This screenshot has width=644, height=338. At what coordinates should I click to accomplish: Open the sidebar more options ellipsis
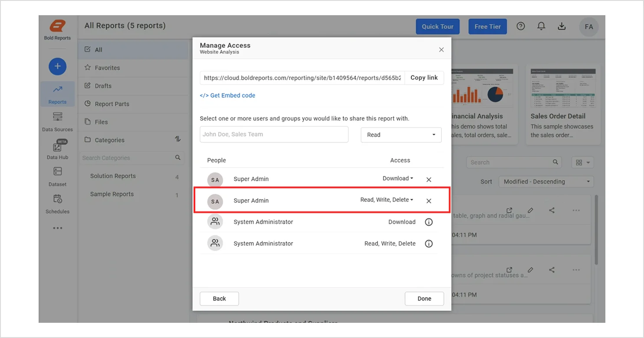click(57, 228)
